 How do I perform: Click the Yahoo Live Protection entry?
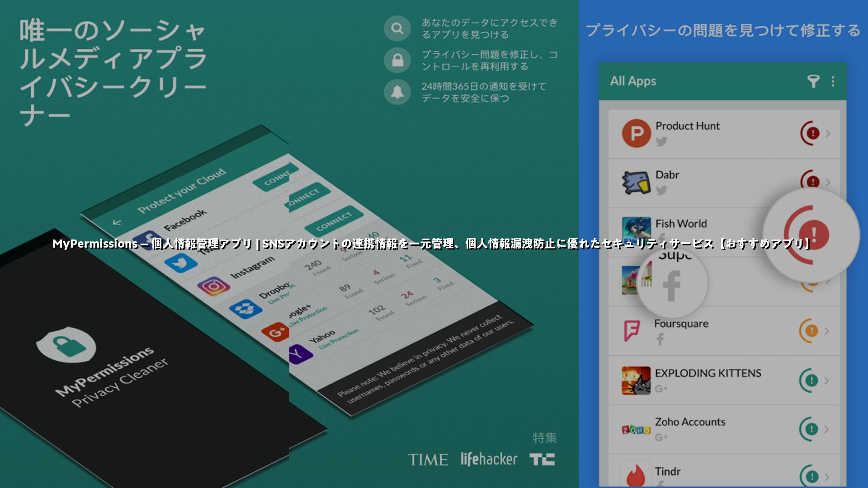pos(334,339)
